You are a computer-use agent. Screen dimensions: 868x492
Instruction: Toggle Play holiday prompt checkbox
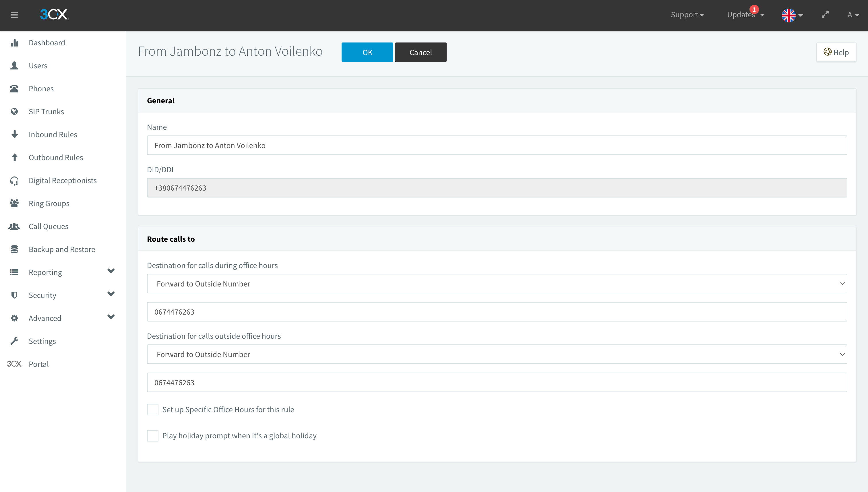[x=153, y=435]
